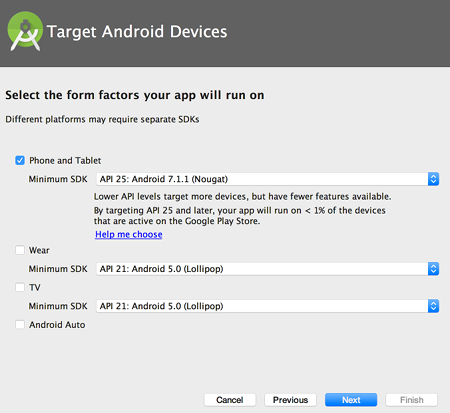Screen dimensions: 450x413
Task: Click the Target Android Devices title
Action: click(x=137, y=32)
